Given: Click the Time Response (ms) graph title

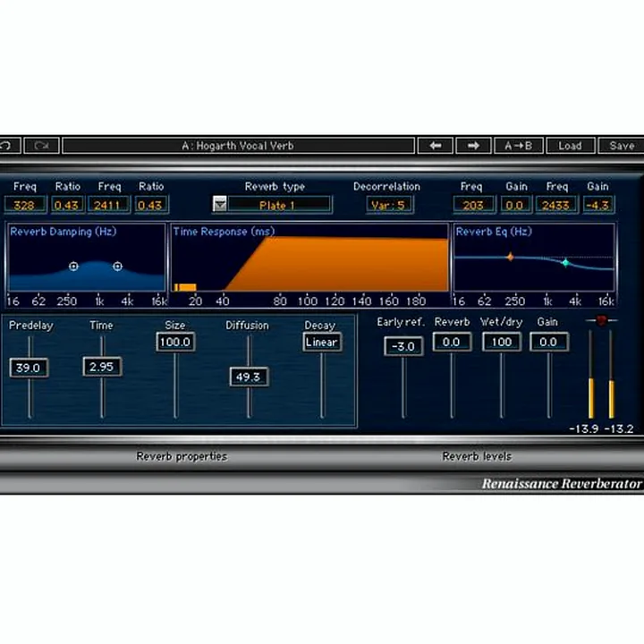Looking at the screenshot, I should pos(224,232).
